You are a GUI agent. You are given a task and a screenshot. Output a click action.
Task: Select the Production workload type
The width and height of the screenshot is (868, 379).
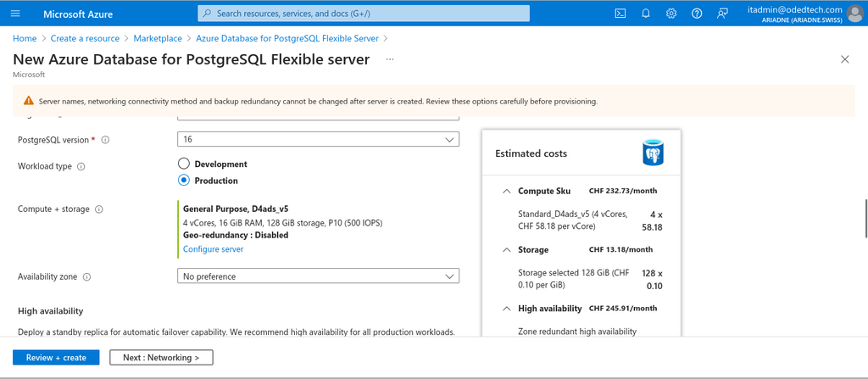(183, 181)
